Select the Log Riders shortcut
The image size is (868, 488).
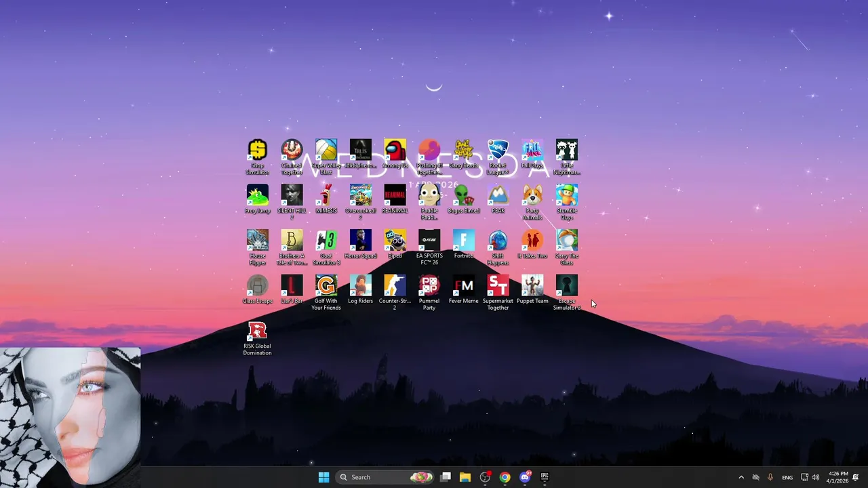[361, 287]
